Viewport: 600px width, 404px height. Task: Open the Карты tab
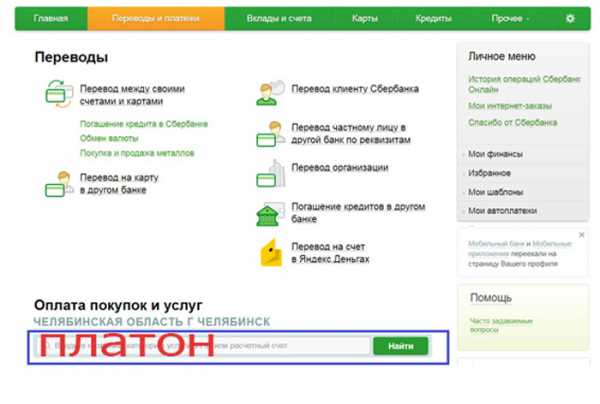coord(365,18)
